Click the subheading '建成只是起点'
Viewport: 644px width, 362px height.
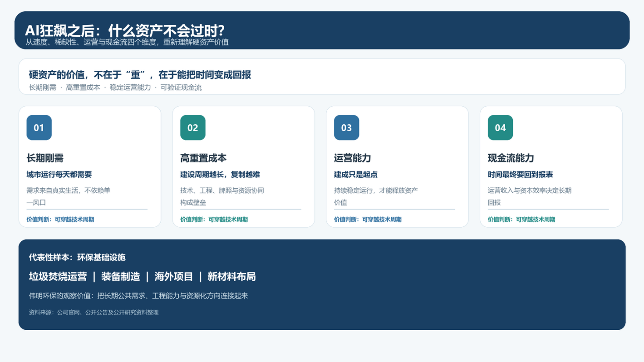(x=356, y=175)
